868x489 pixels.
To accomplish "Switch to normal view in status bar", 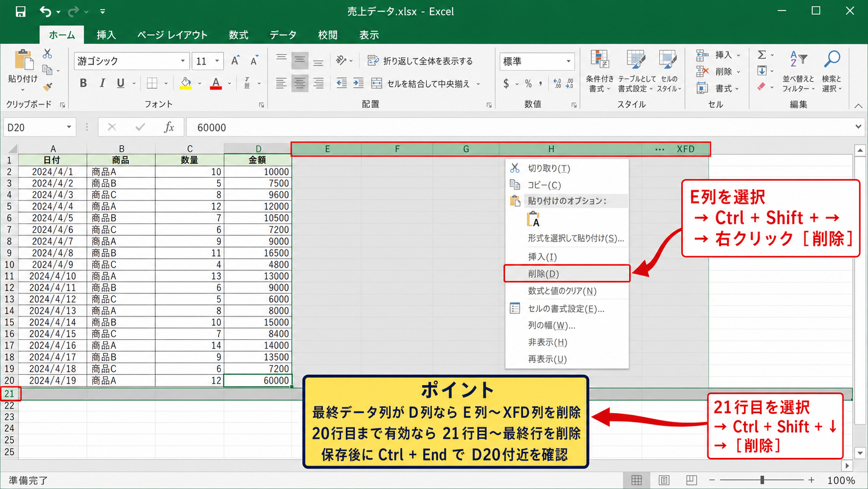I will click(x=636, y=480).
